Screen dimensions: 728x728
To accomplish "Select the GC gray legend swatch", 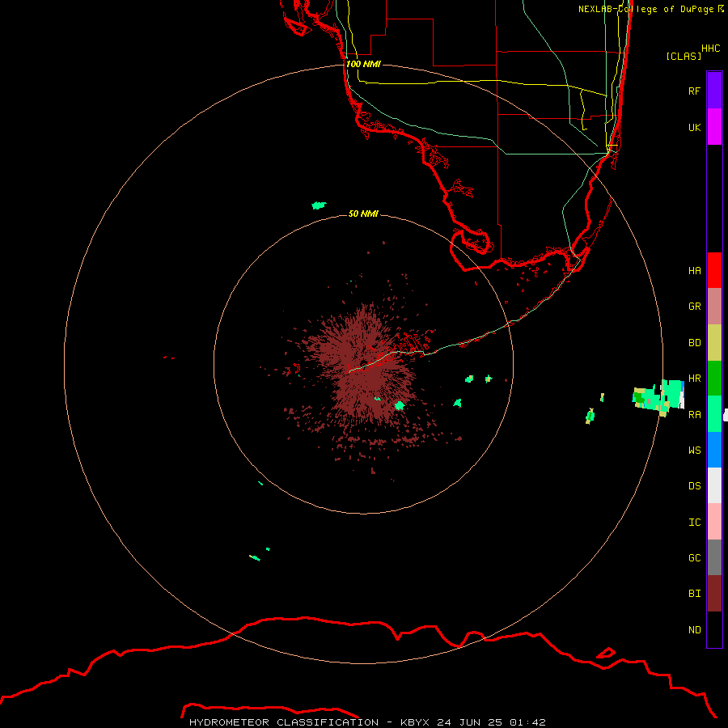I will [x=714, y=557].
